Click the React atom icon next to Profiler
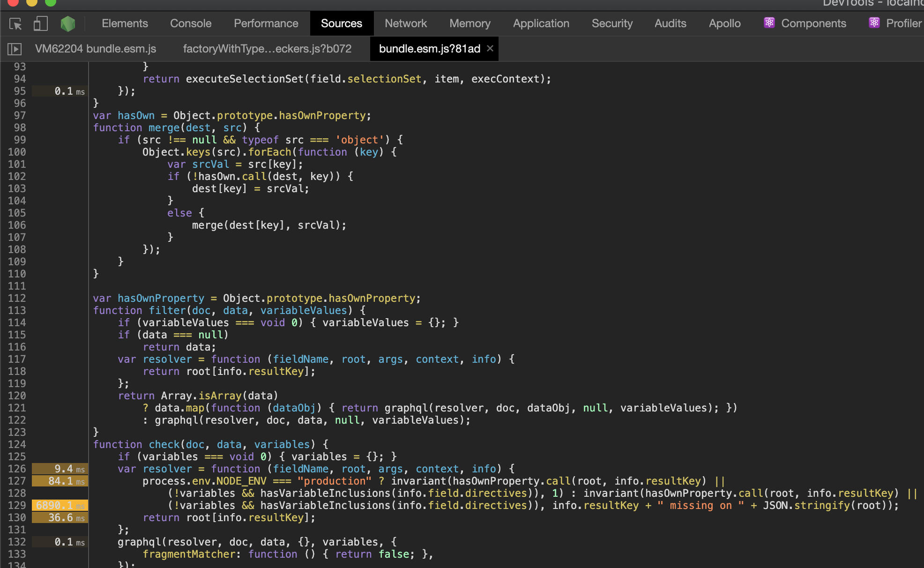 coord(873,22)
